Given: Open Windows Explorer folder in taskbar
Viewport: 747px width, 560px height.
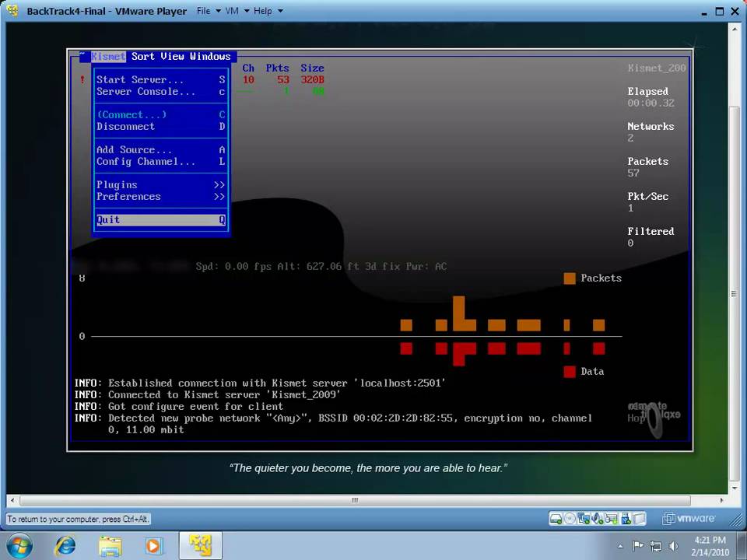Looking at the screenshot, I should pos(110,546).
